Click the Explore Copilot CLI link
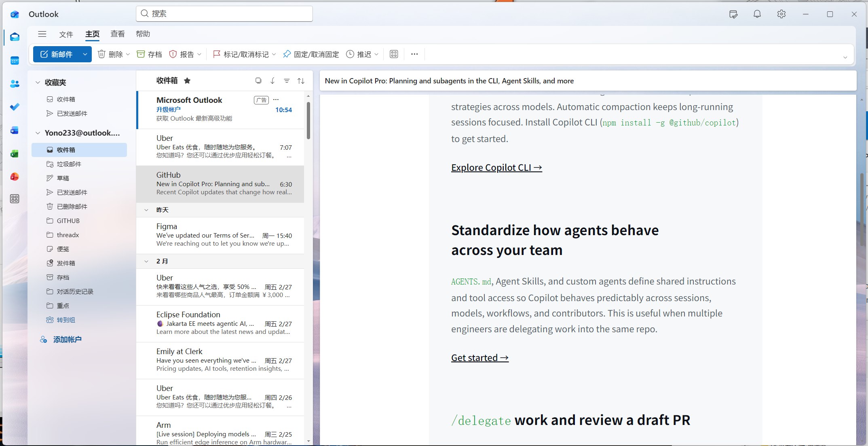The height and width of the screenshot is (446, 868). pos(496,168)
